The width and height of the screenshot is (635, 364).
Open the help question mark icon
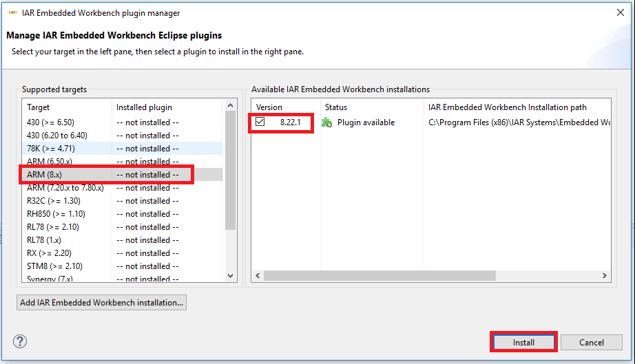coord(20,341)
